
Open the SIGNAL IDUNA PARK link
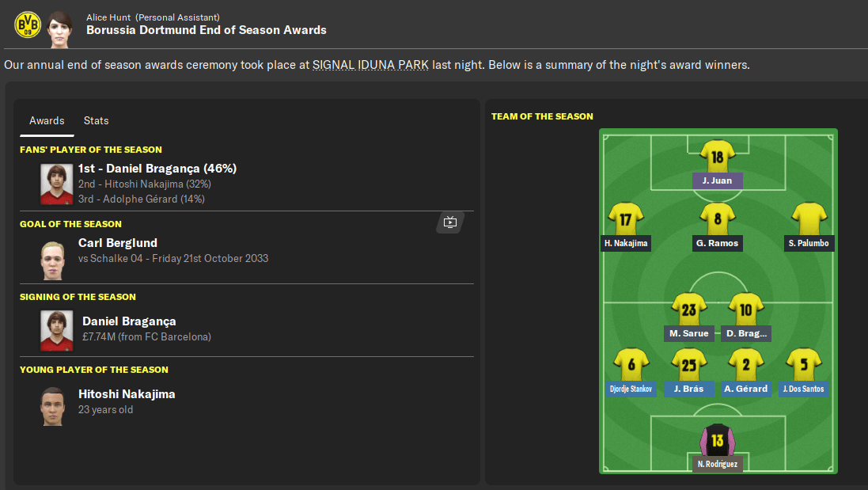pyautogui.click(x=370, y=65)
